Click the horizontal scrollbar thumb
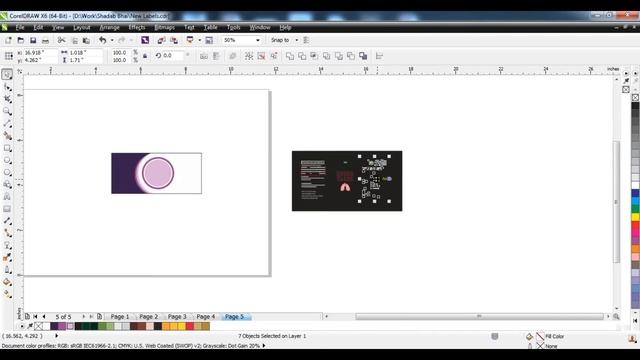 coord(479,316)
